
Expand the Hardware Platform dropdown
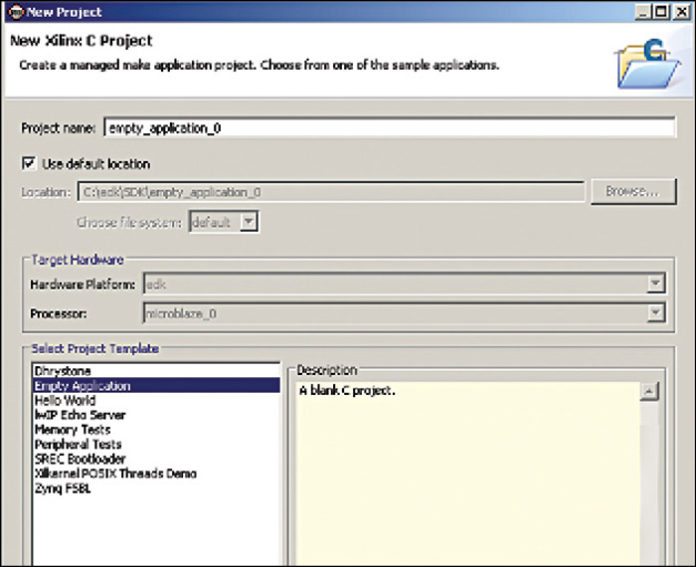pyautogui.click(x=655, y=284)
